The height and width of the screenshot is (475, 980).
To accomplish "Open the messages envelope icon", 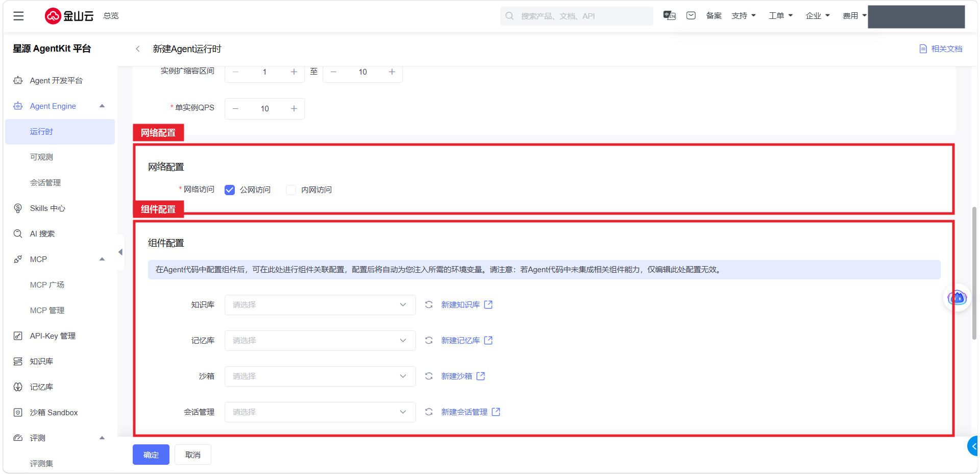I will coord(691,16).
